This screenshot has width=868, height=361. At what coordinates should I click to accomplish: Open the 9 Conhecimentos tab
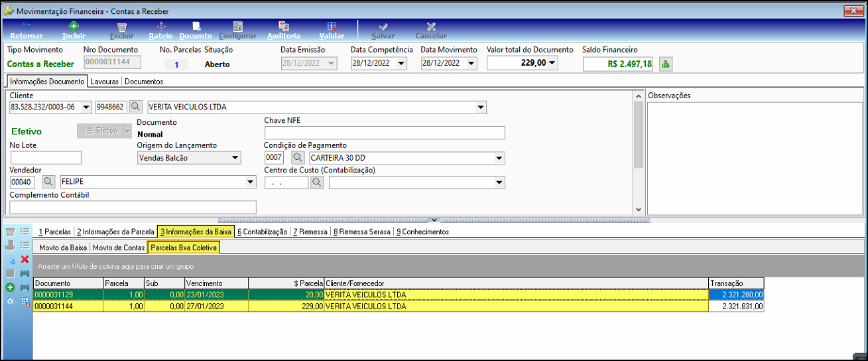[422, 232]
